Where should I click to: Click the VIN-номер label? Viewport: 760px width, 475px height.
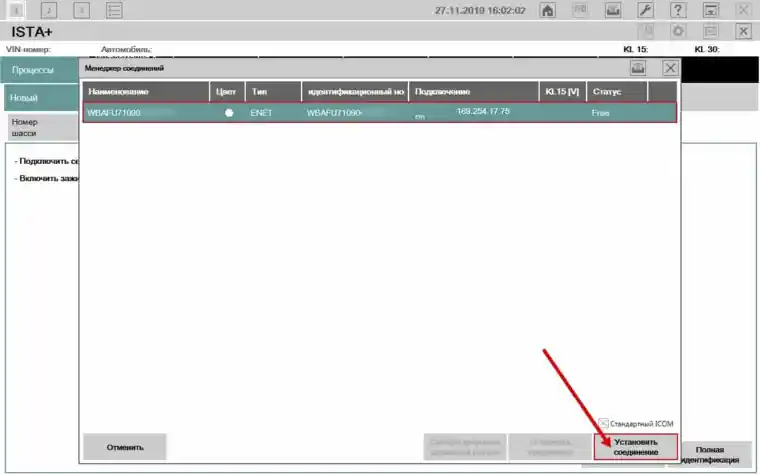pos(28,49)
